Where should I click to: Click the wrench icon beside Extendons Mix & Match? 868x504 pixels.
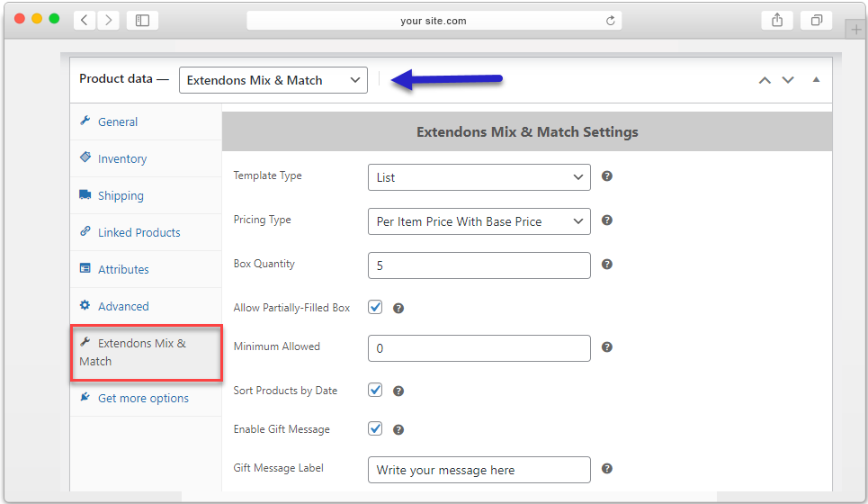pos(85,342)
